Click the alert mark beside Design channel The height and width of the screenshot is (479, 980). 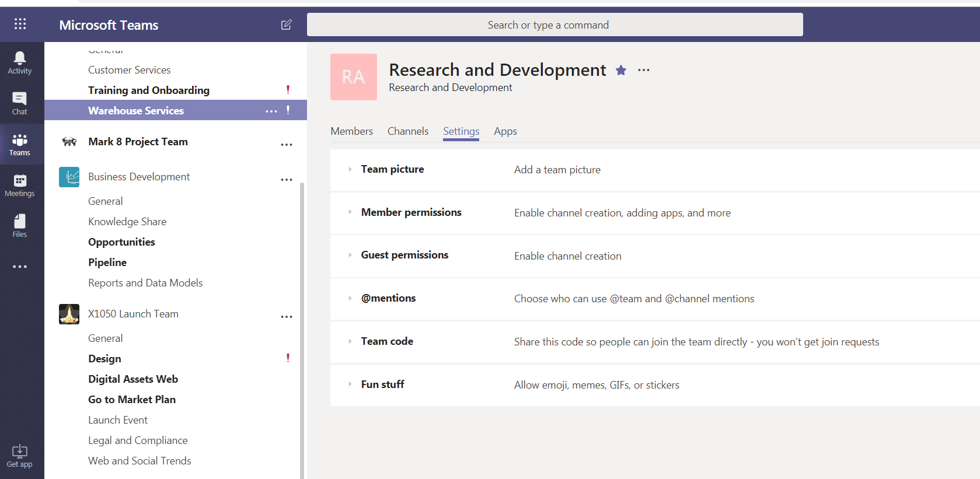click(288, 358)
